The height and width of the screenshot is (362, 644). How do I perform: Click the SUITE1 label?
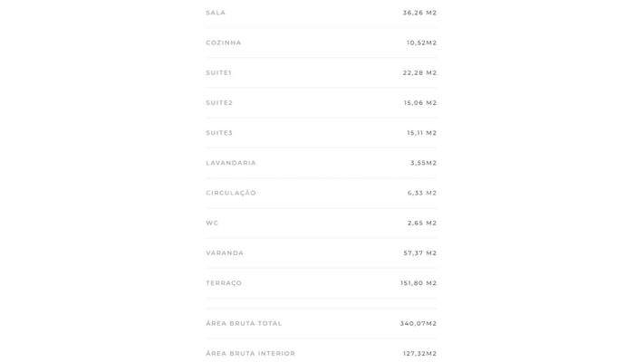(219, 72)
